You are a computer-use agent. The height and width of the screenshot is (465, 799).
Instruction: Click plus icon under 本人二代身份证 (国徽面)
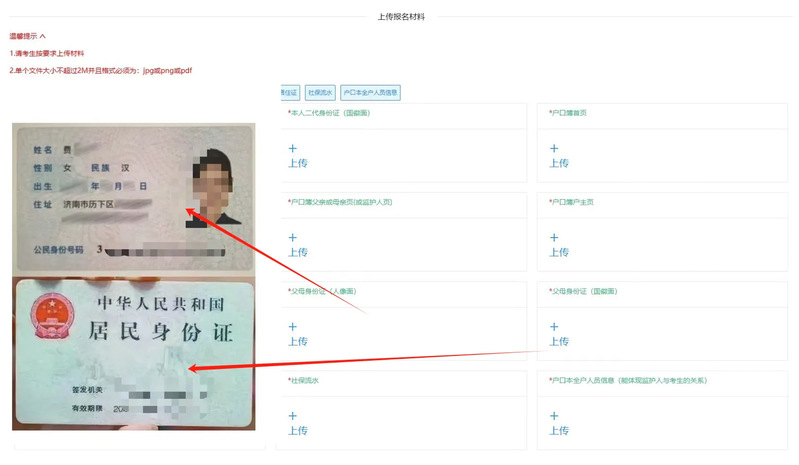coord(292,148)
